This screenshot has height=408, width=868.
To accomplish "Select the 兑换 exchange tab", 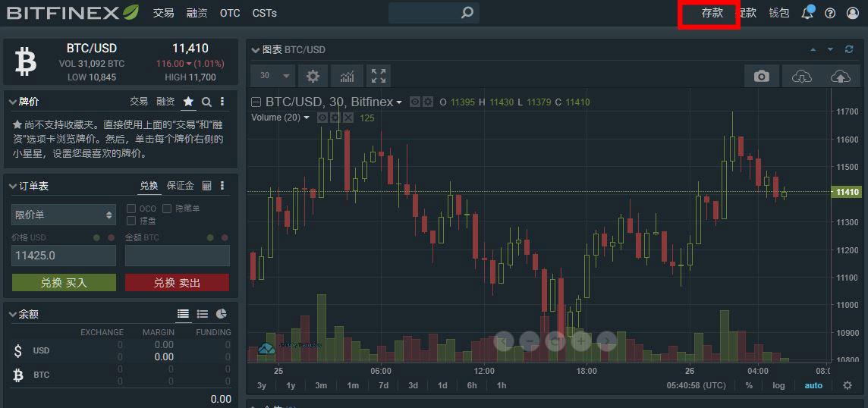I will 149,186.
